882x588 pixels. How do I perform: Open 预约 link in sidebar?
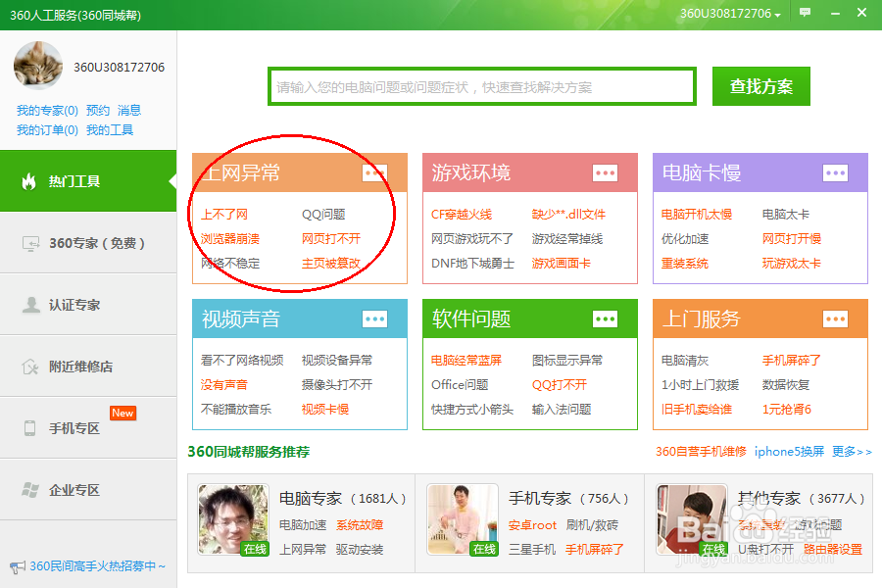click(98, 111)
